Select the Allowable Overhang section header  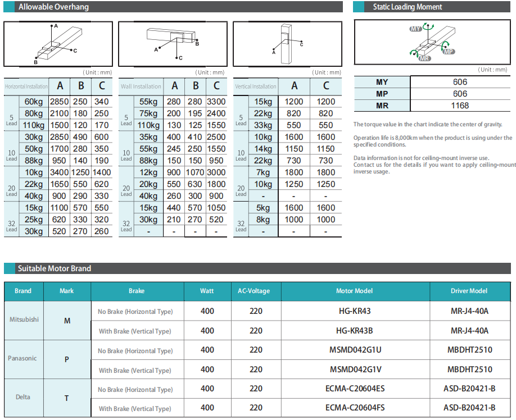point(53,7)
